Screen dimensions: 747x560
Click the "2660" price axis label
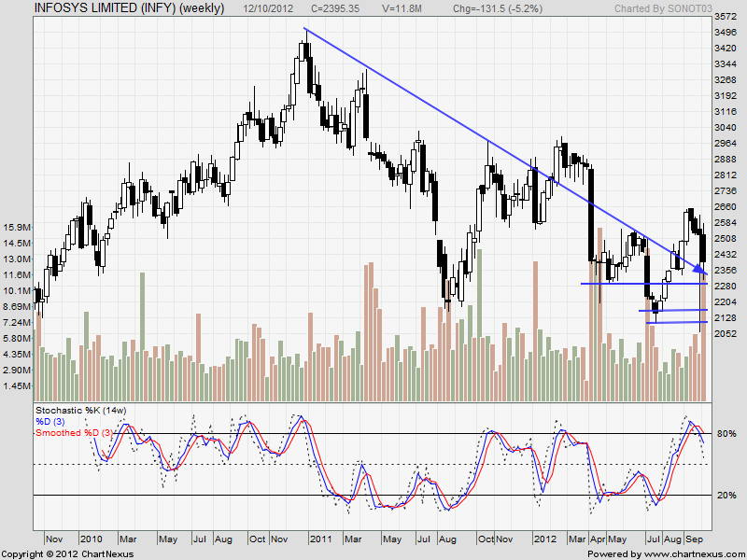[726, 206]
